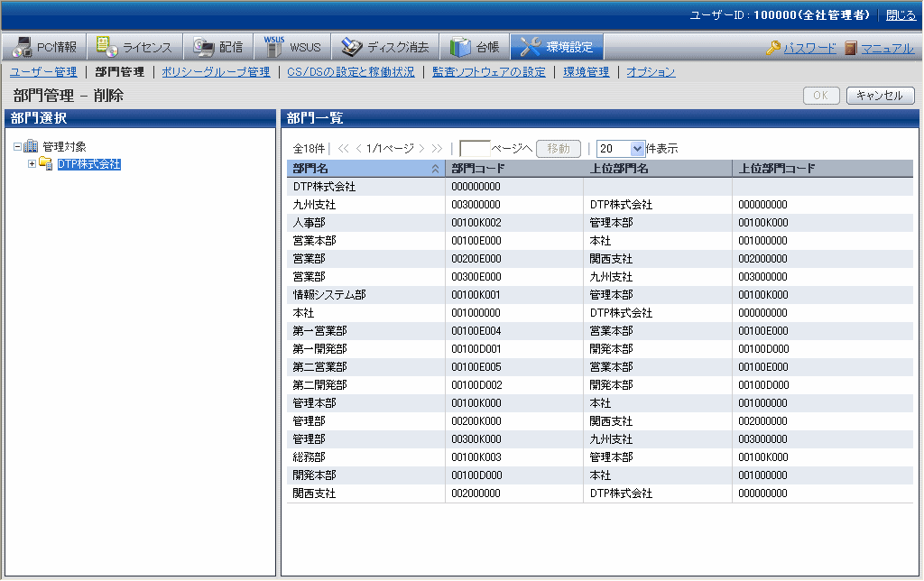The width and height of the screenshot is (924, 581).
Task: Select the 情報システム部 row
Action: (x=329, y=295)
